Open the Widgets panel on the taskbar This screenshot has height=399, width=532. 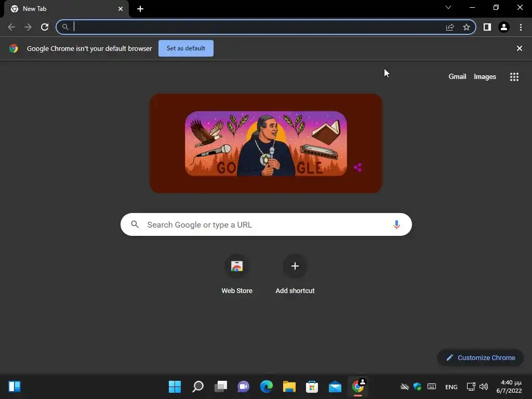tap(15, 387)
